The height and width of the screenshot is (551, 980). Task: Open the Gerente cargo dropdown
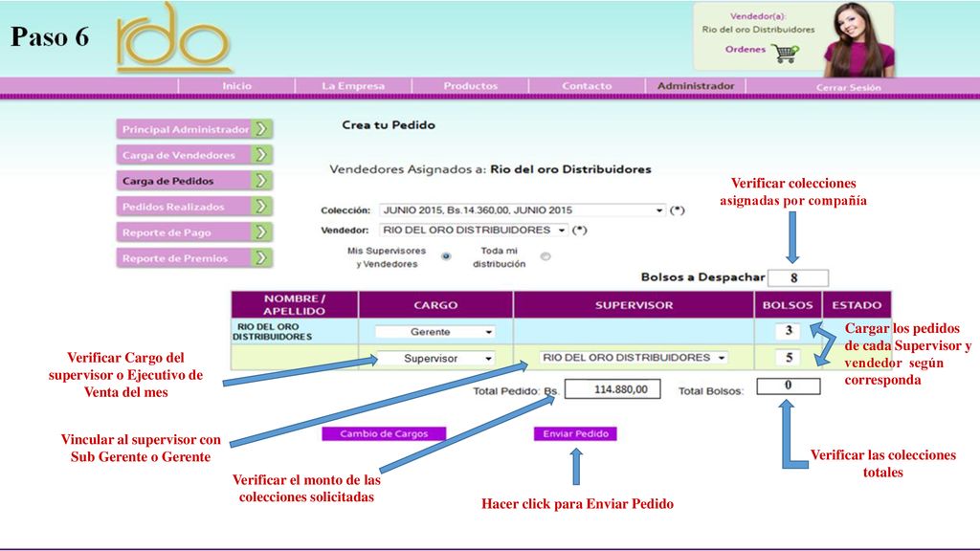435,332
